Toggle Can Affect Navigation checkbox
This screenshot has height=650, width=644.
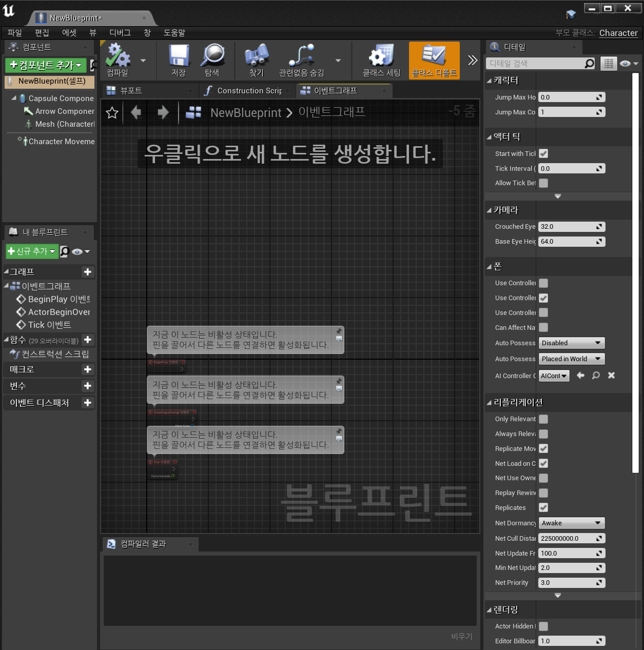pos(543,327)
